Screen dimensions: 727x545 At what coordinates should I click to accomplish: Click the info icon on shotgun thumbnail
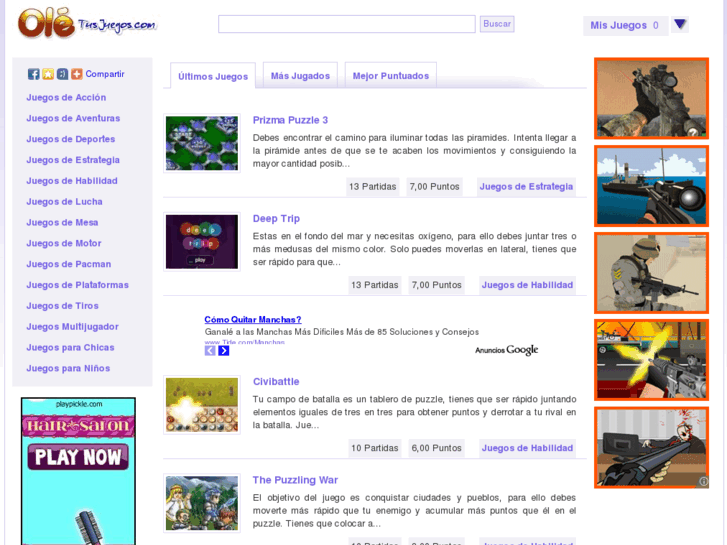(703, 481)
